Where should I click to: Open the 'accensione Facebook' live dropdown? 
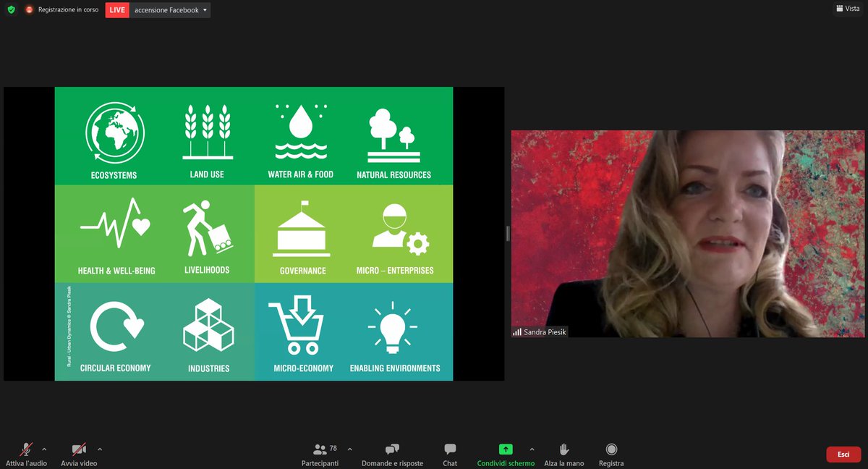[171, 10]
